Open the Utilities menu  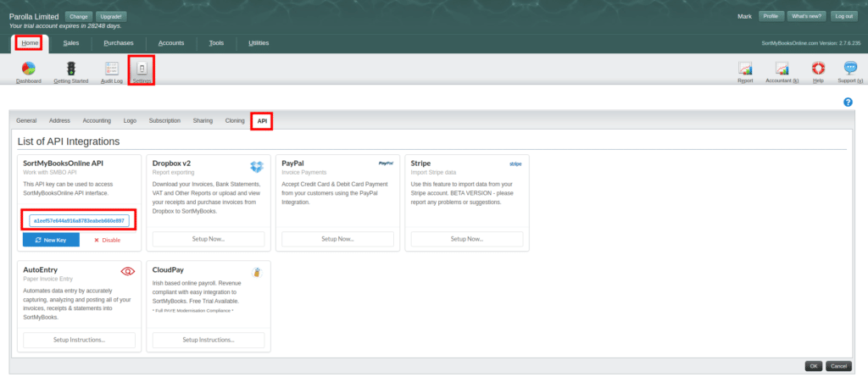[259, 42]
